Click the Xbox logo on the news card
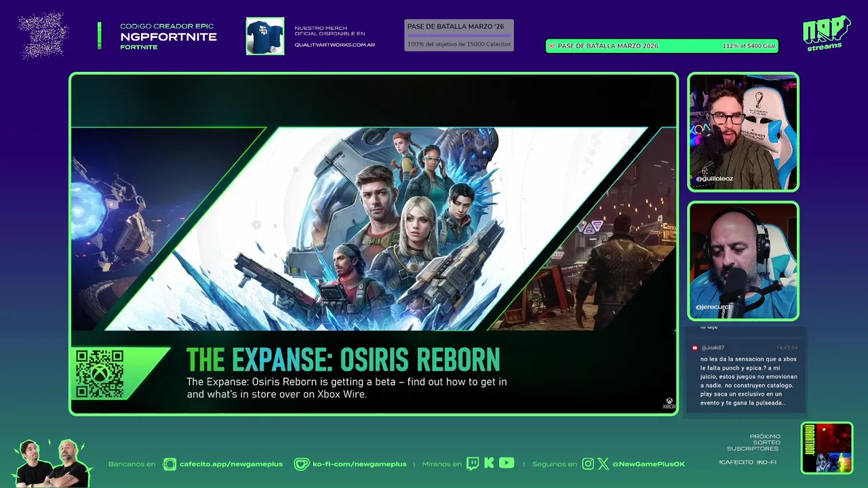 point(669,403)
